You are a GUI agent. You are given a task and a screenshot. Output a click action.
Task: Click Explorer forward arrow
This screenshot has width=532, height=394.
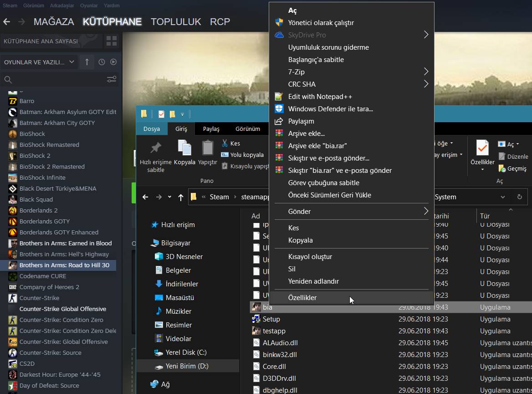coord(159,197)
